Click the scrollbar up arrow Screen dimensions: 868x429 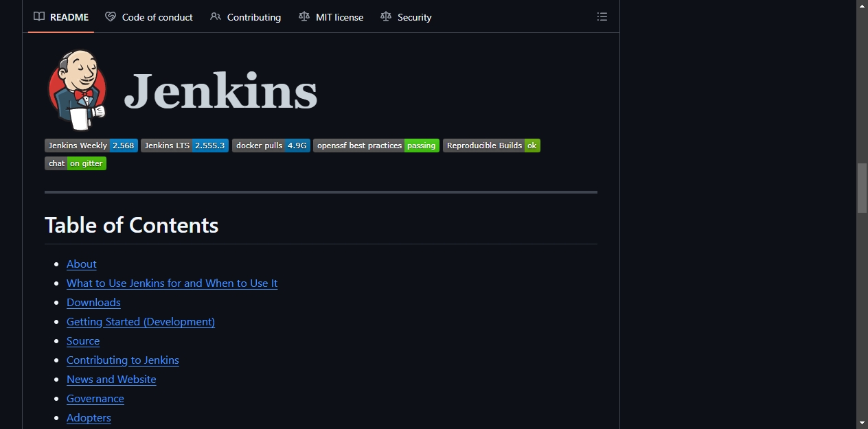(x=863, y=5)
